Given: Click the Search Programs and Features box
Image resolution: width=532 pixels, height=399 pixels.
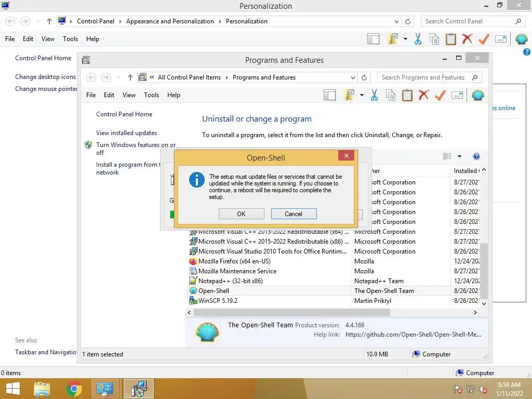Looking at the screenshot, I should pyautogui.click(x=429, y=77).
